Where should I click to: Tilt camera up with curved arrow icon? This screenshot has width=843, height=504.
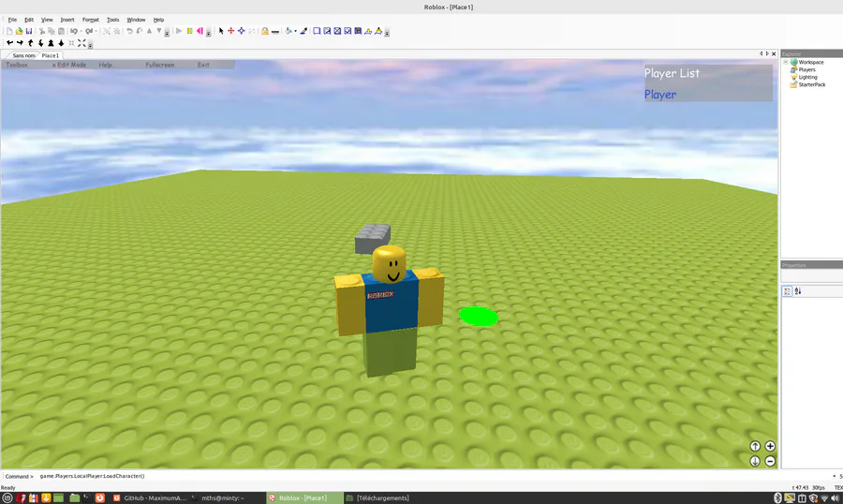point(31,43)
